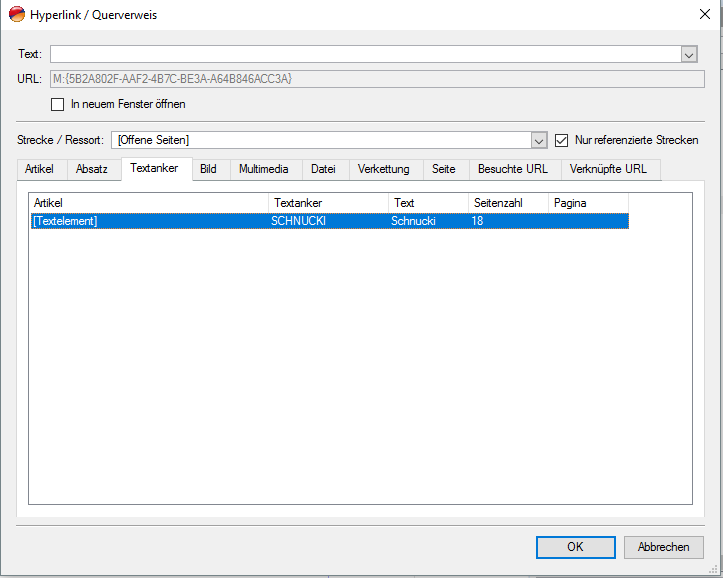Sort list by Textanker column header
723x578 pixels.
328,203
